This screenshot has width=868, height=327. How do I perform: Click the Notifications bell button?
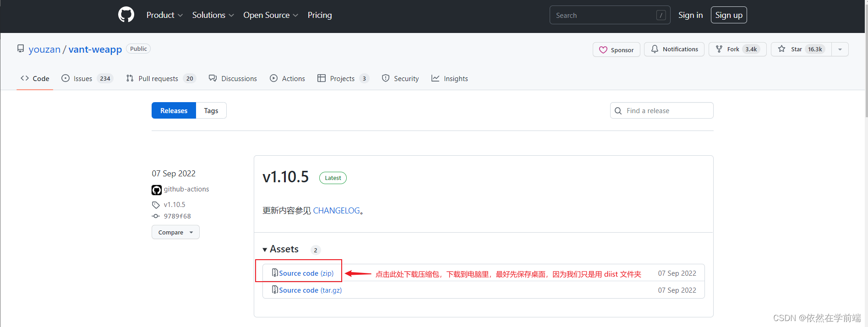[674, 49]
